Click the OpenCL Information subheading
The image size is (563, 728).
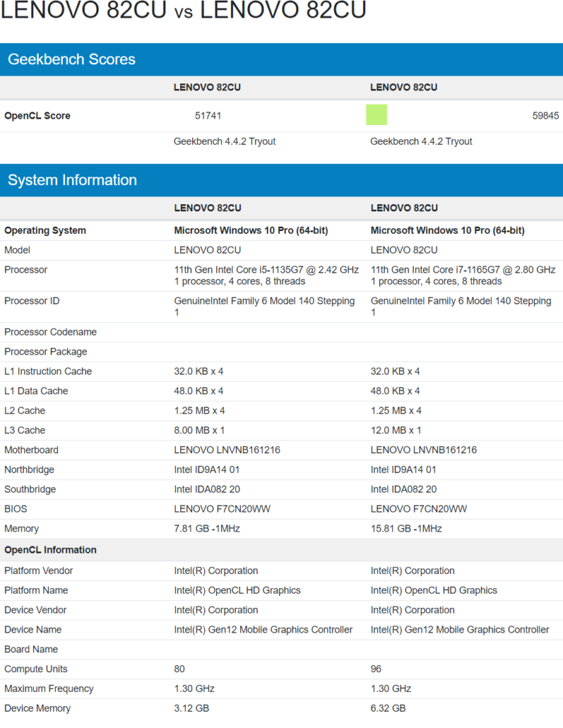coord(50,550)
